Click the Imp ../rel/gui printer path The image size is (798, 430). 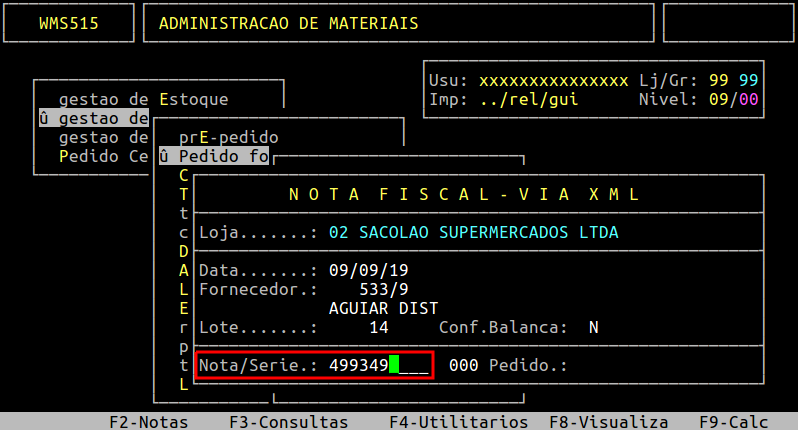click(x=529, y=99)
